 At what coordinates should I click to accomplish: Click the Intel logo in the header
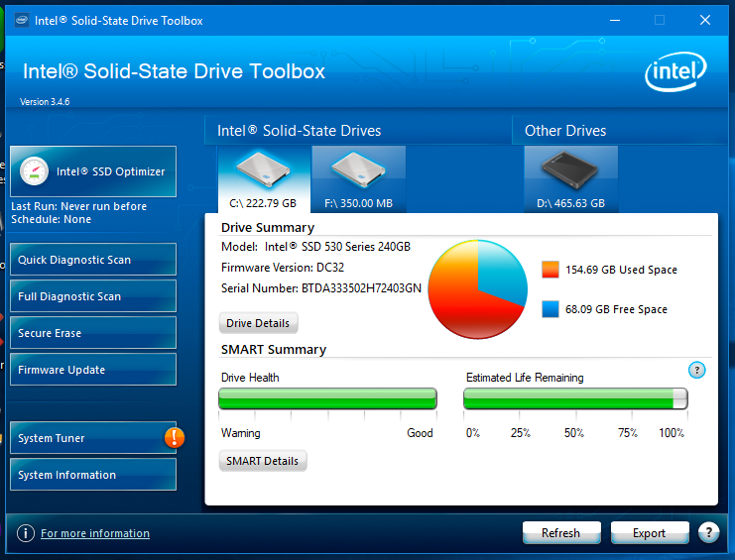tap(675, 71)
